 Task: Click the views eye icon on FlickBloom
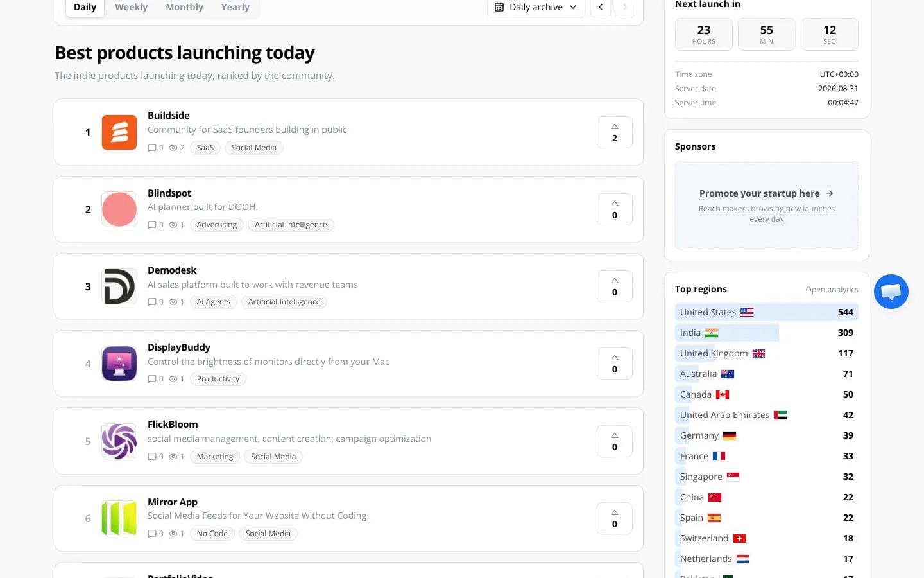pos(173,457)
